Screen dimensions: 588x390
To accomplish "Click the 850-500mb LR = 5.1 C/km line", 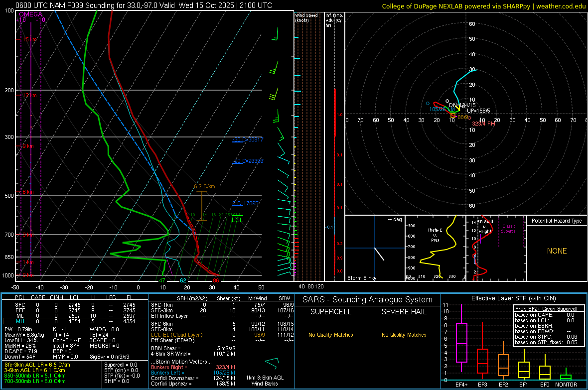I will pos(35,376).
